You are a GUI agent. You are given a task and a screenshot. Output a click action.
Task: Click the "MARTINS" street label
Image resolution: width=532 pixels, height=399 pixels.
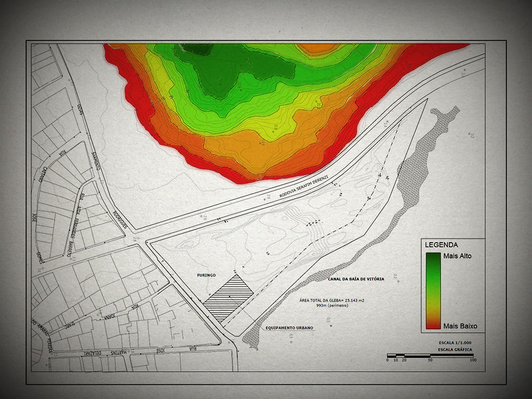pyautogui.click(x=118, y=352)
